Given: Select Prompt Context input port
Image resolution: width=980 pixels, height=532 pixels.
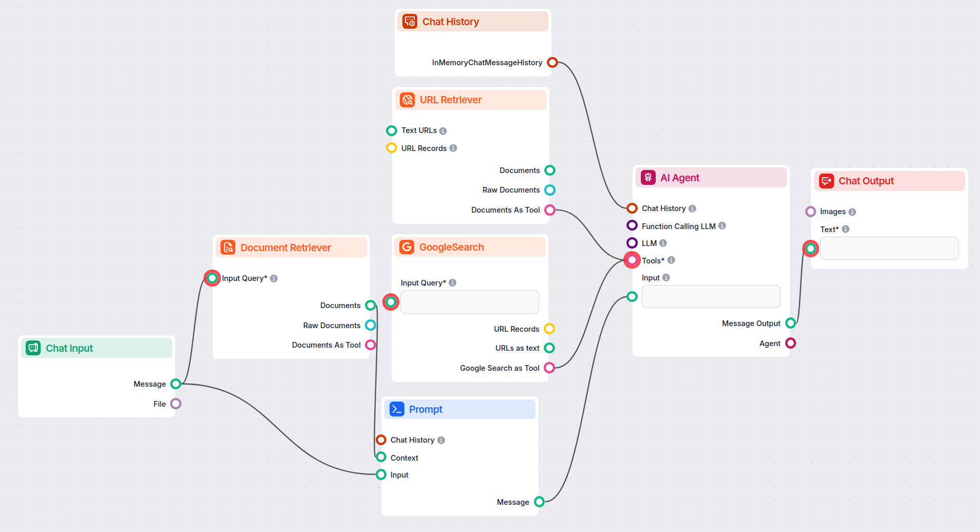Looking at the screenshot, I should tap(381, 457).
